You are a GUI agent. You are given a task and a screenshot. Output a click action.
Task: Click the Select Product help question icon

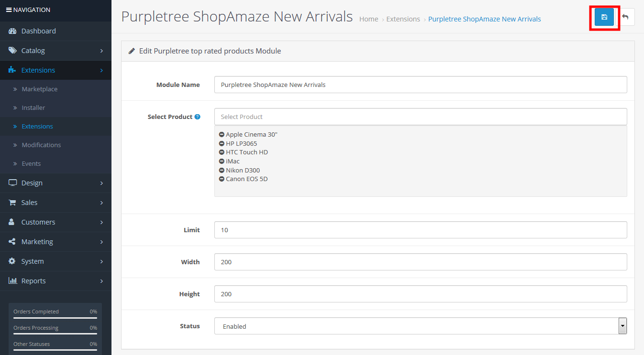click(x=198, y=117)
